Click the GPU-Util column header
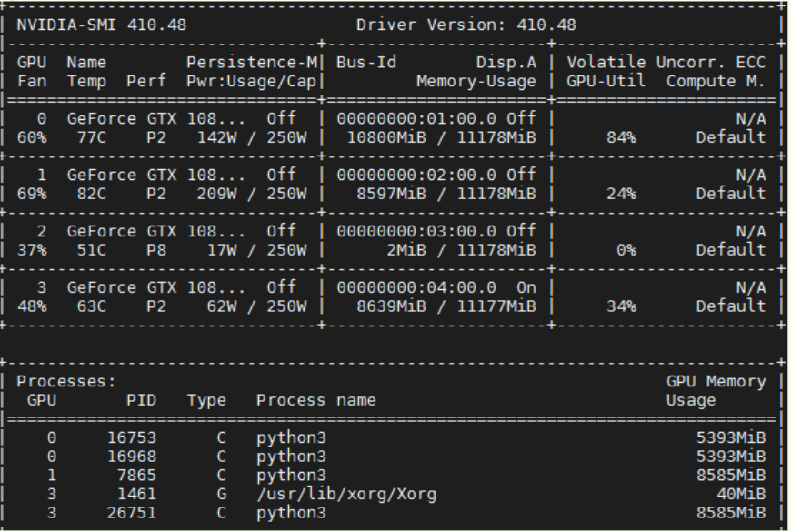 [x=606, y=81]
